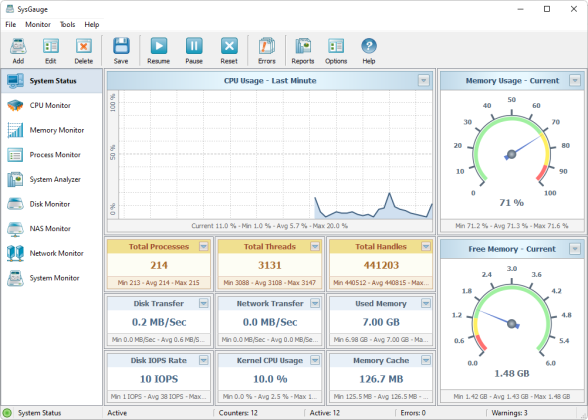
Task: Click the 1.48 GB free memory reading
Action: click(x=512, y=374)
